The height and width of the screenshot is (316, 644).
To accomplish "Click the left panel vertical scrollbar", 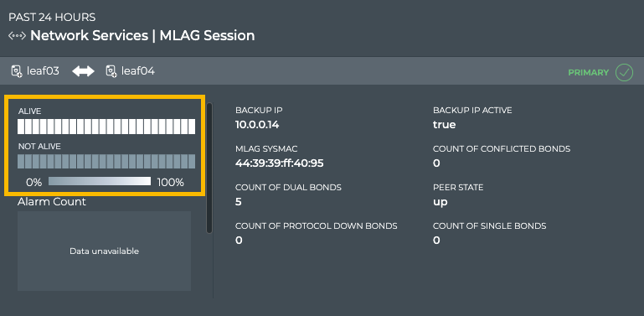I will (209, 168).
